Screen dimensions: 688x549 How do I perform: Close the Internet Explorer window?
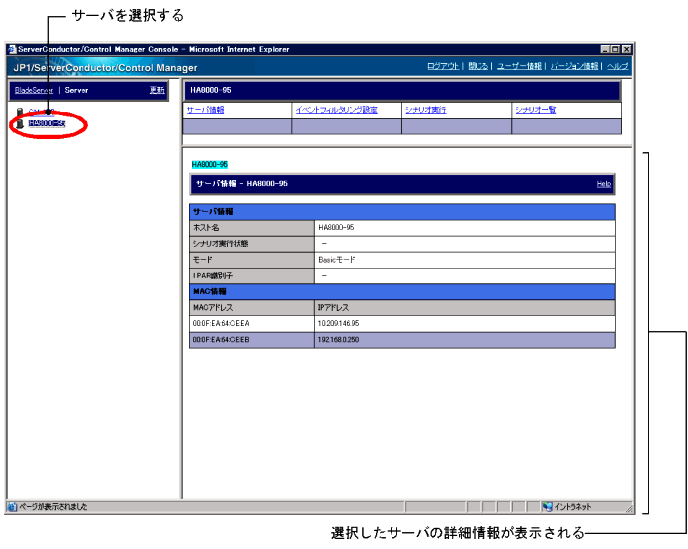pyautogui.click(x=627, y=50)
